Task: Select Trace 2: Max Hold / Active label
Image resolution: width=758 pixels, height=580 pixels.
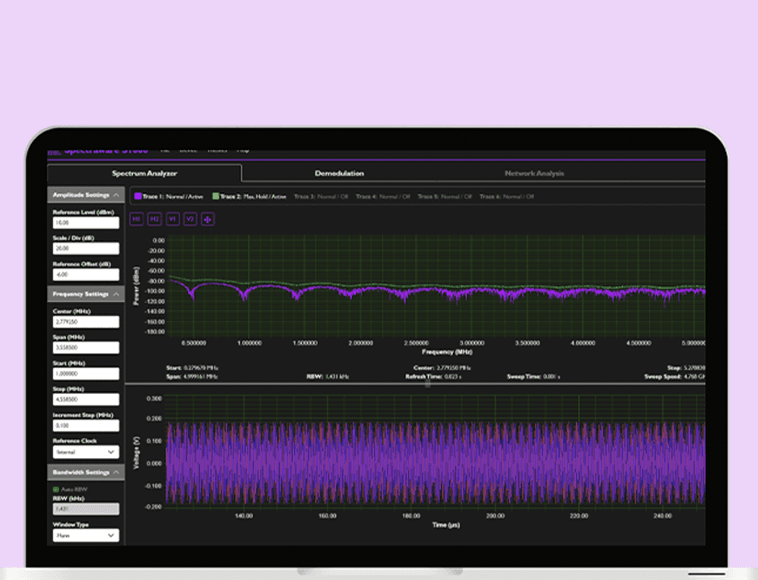Action: coord(253,196)
